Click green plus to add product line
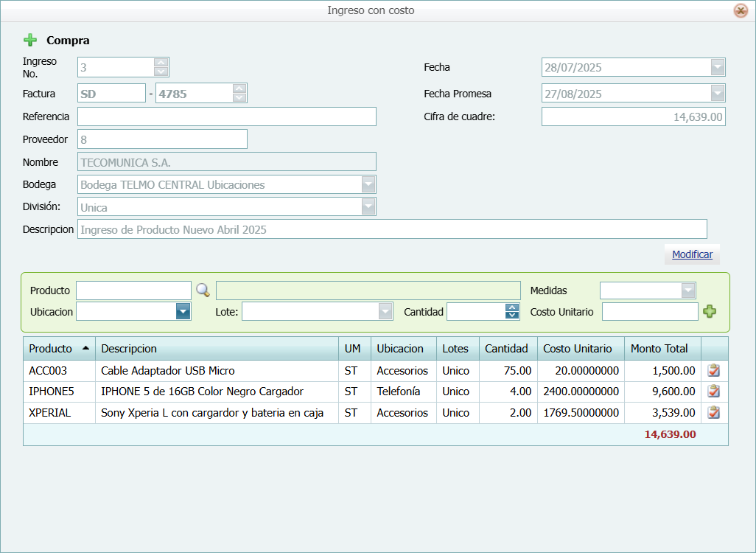 pos(709,312)
